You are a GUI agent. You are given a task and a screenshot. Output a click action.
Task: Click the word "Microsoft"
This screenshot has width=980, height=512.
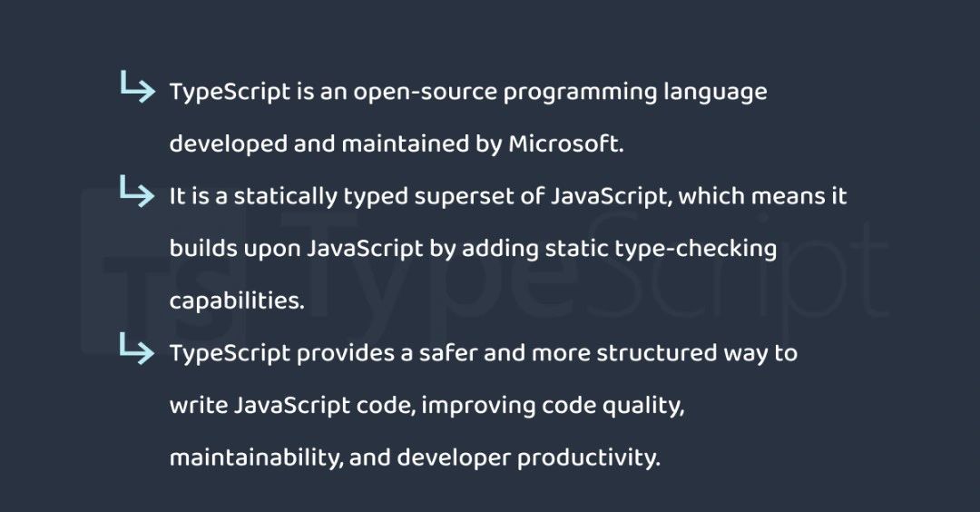tap(565, 144)
